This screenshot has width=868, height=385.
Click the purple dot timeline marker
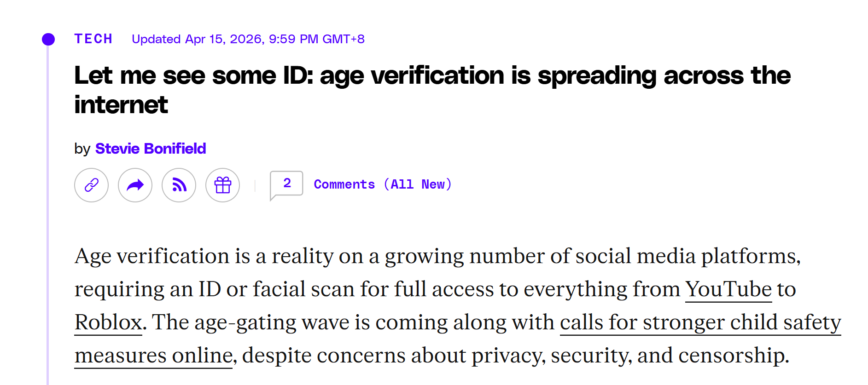click(48, 39)
